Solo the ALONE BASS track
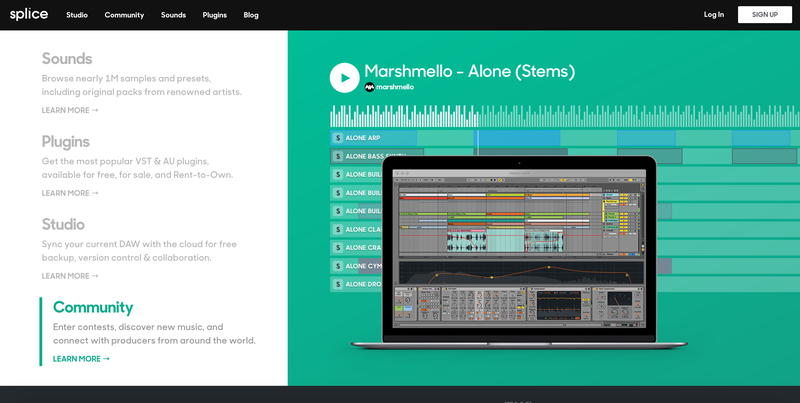This screenshot has height=403, width=800. 338,156
